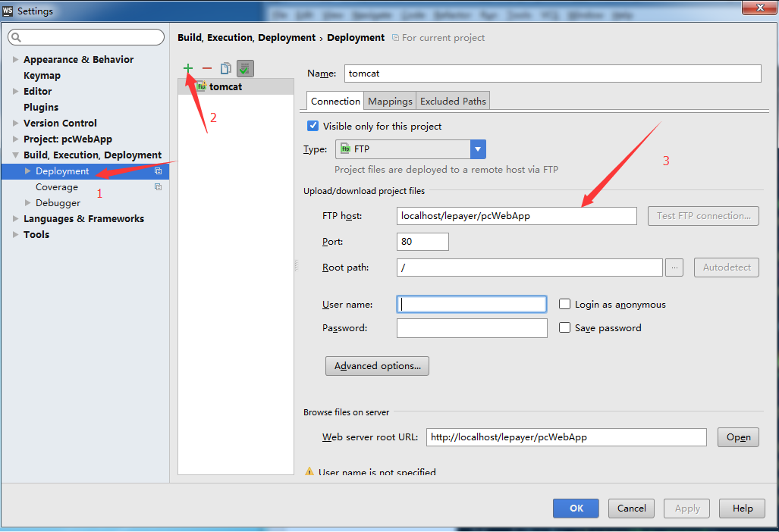This screenshot has width=779, height=532.
Task: Click Build, Execution, Deployment breadcrumb
Action: coord(247,38)
